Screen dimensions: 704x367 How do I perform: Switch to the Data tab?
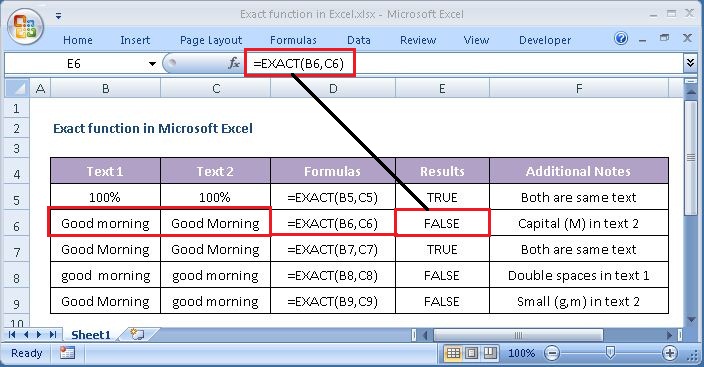(x=359, y=40)
